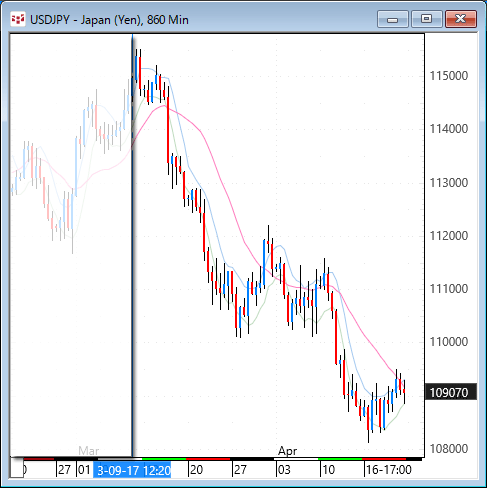Viewport: 487px width, 488px height.
Task: Click the 03 date label on time axis
Action: (284, 470)
